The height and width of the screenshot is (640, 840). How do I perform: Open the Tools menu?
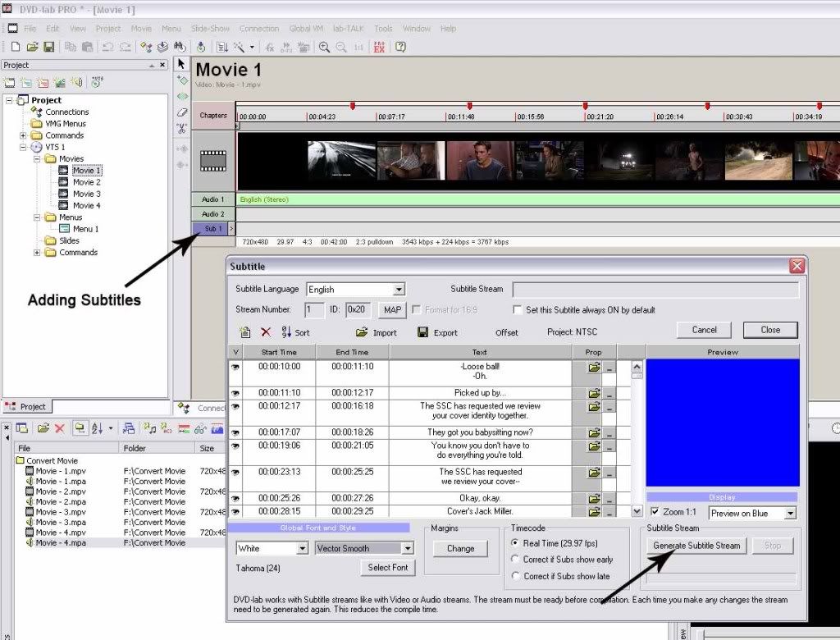coord(383,29)
